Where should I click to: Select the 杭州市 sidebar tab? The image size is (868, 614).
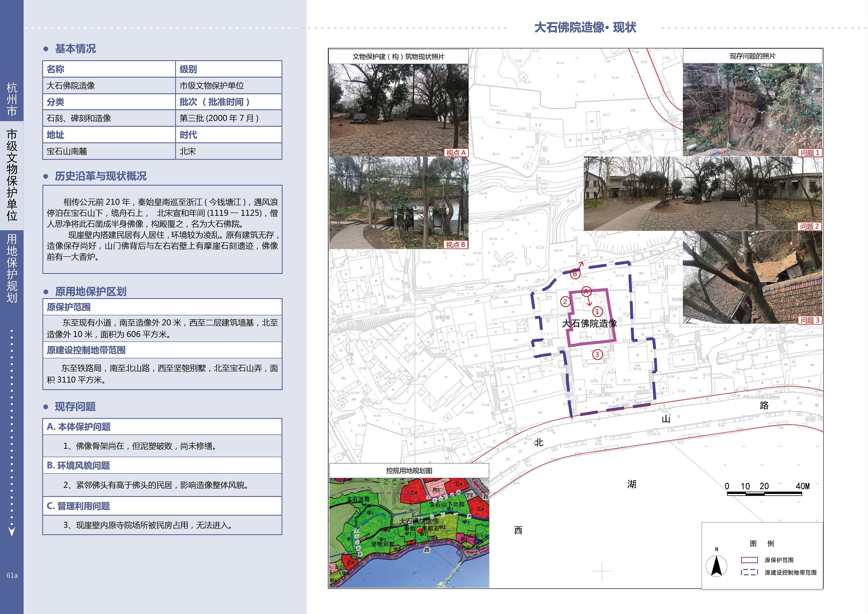click(12, 99)
